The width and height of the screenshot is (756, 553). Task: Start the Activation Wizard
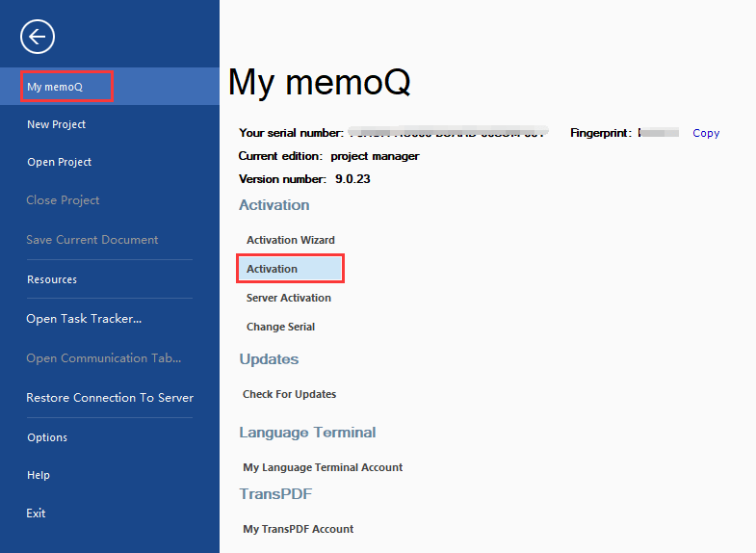coord(291,240)
